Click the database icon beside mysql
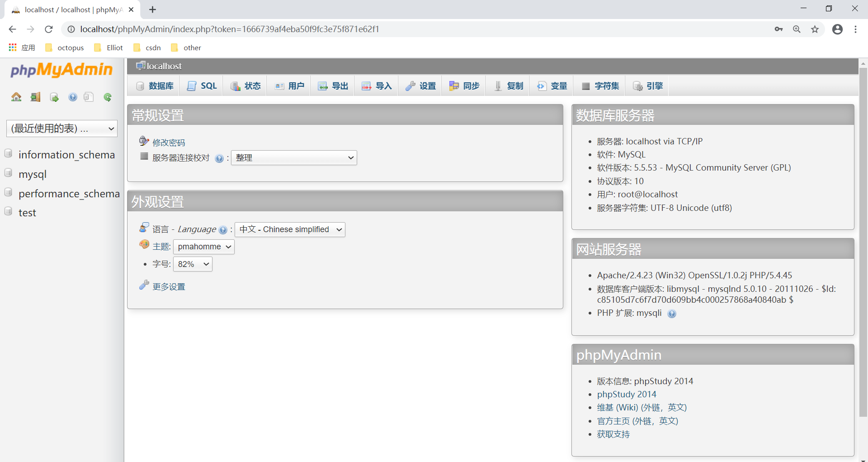 (8, 173)
